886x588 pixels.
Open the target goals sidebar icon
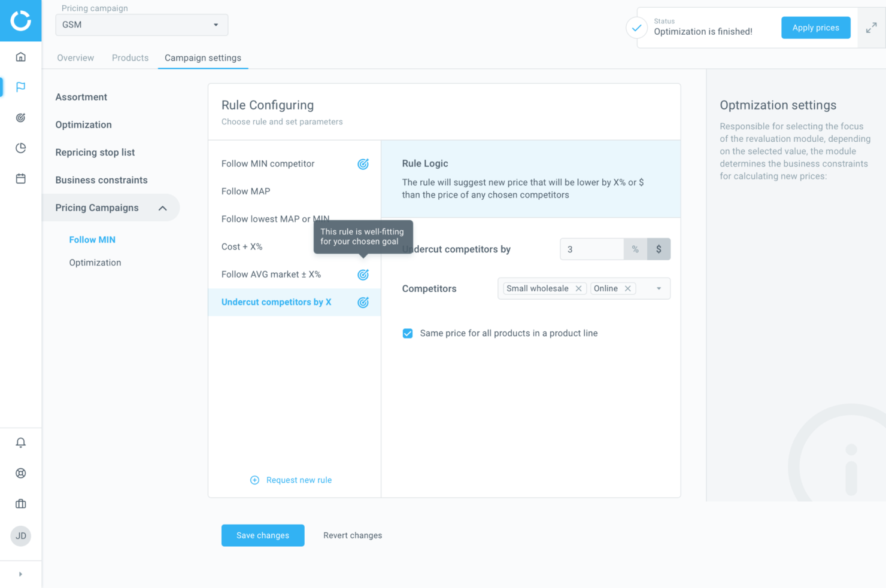[20, 118]
